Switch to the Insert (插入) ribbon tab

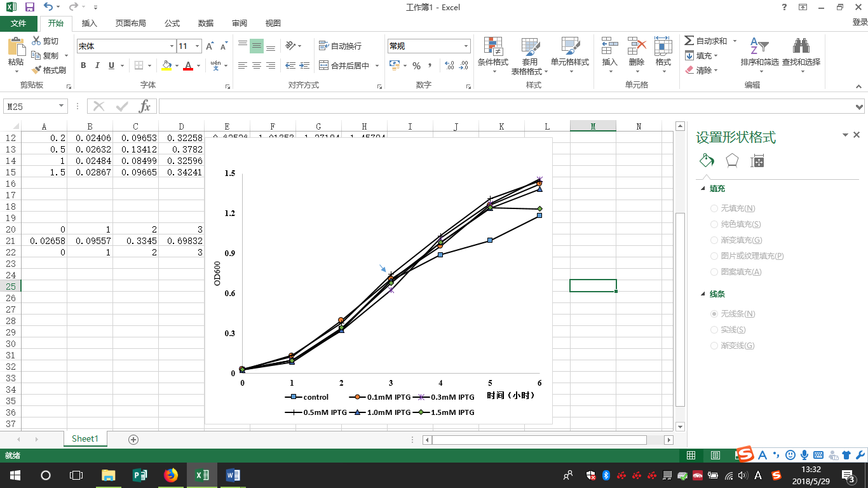(90, 24)
